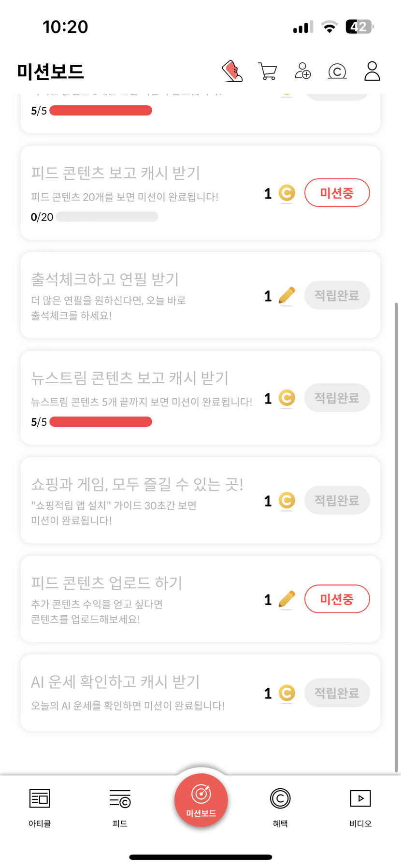
Task: Tap 적립완료 on 뉴스트림 콘텐츠 mission
Action: pyautogui.click(x=337, y=398)
